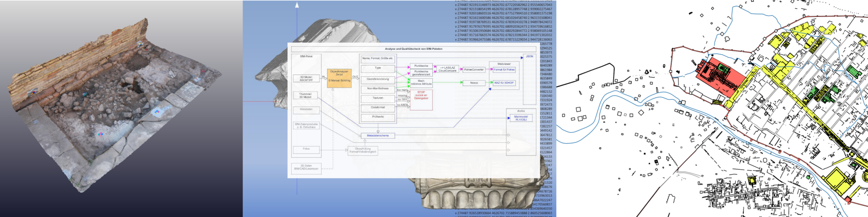Screen dimensions: 868x217
Task: Select the Punktwolke georeferenziert node
Action: coord(421,73)
